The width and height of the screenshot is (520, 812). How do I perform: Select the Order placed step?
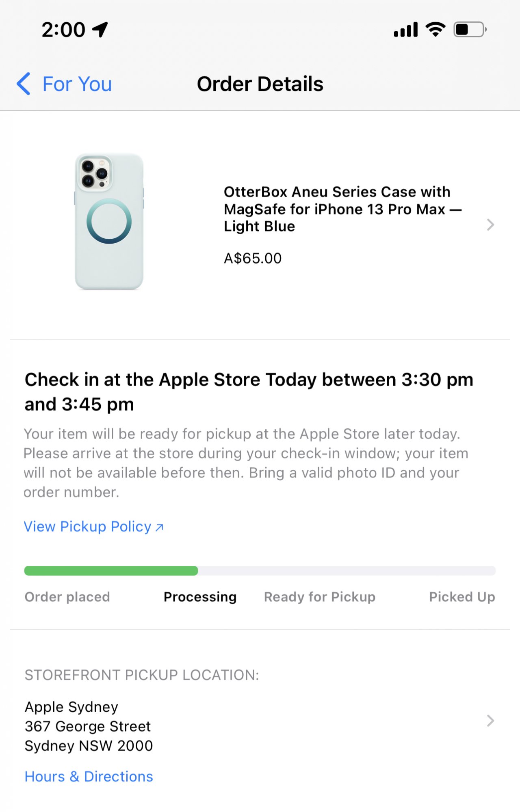67,597
